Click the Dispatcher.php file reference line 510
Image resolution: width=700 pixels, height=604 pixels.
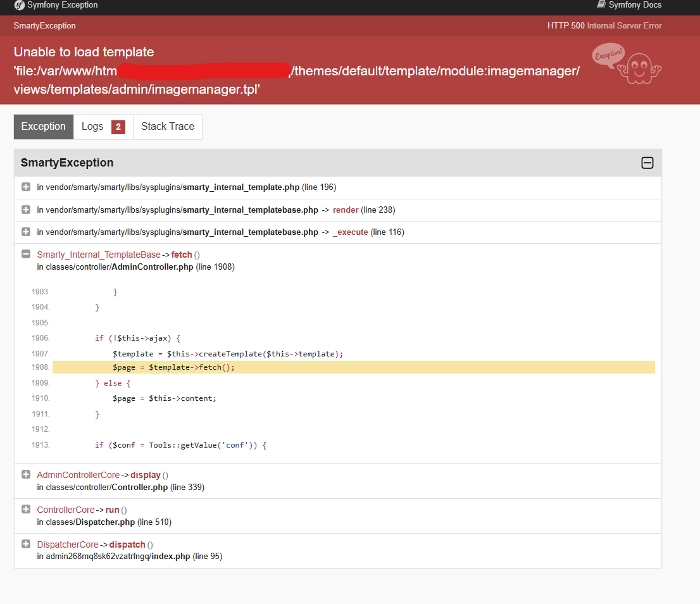pyautogui.click(x=105, y=522)
